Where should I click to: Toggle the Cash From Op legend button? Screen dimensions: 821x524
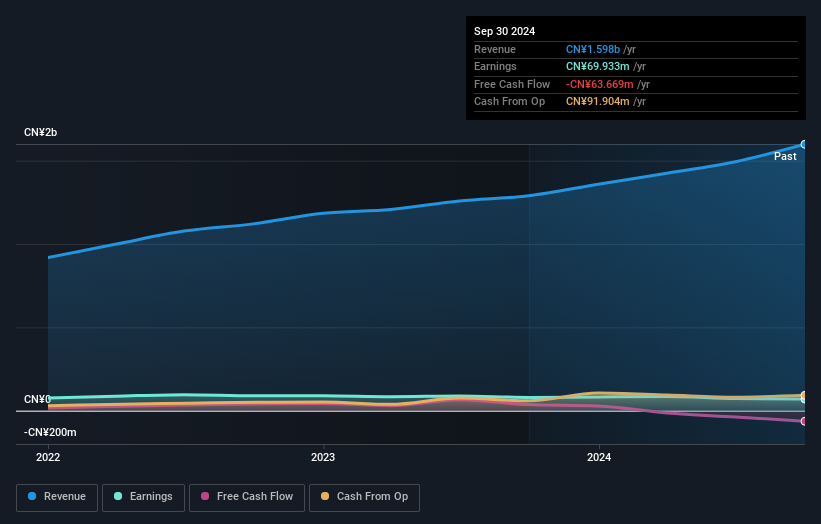point(364,497)
